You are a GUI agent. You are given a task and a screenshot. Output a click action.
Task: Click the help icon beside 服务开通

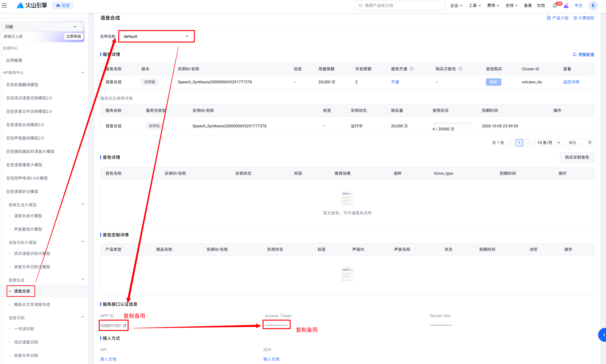tap(412, 69)
